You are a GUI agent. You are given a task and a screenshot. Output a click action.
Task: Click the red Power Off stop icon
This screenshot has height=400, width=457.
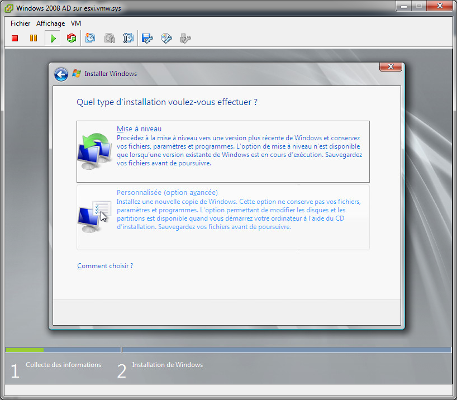(15, 38)
